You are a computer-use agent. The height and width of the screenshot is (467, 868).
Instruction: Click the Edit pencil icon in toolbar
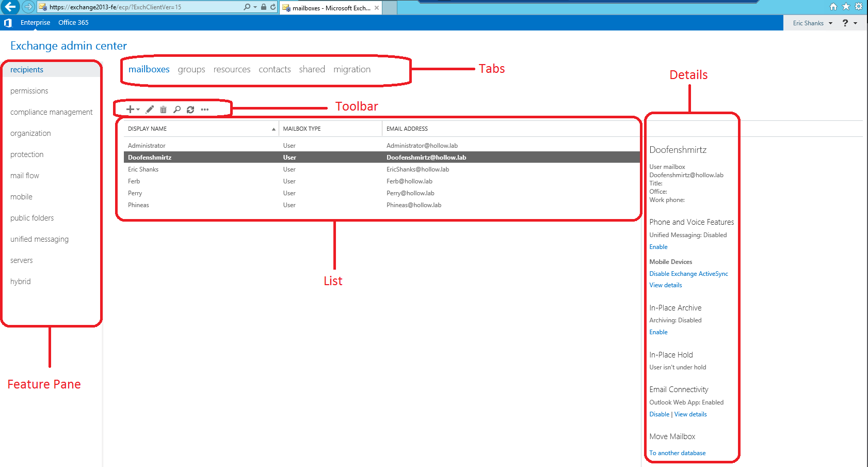tap(150, 110)
